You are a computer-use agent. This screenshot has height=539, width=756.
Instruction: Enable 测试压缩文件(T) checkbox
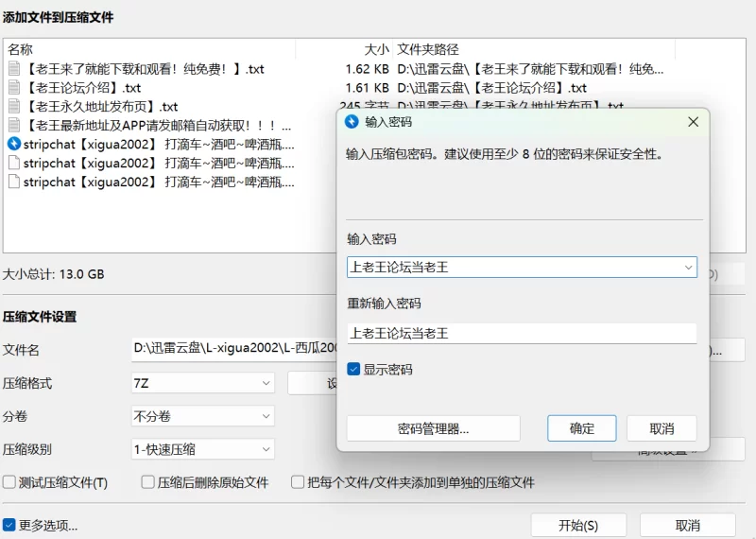(9, 482)
